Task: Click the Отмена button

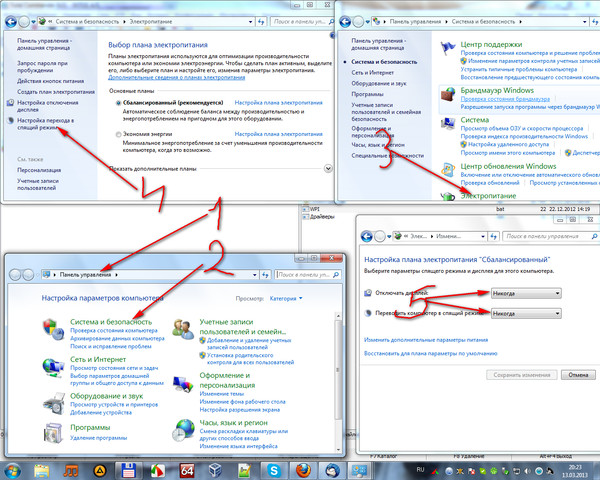Action: tap(578, 375)
